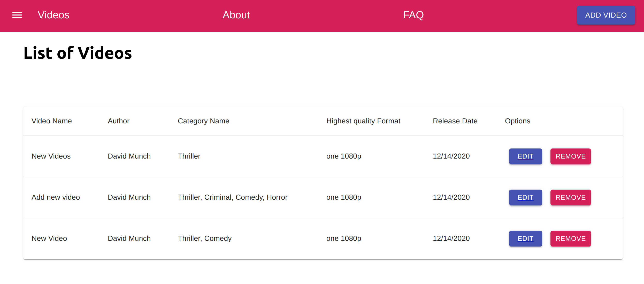
Task: Navigate to the FAQ page
Action: pos(413,15)
